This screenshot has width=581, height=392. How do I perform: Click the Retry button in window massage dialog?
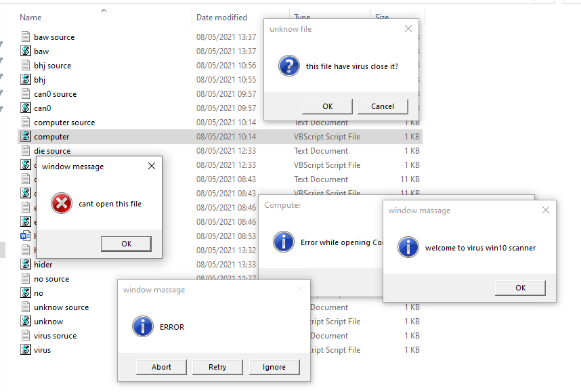point(217,367)
